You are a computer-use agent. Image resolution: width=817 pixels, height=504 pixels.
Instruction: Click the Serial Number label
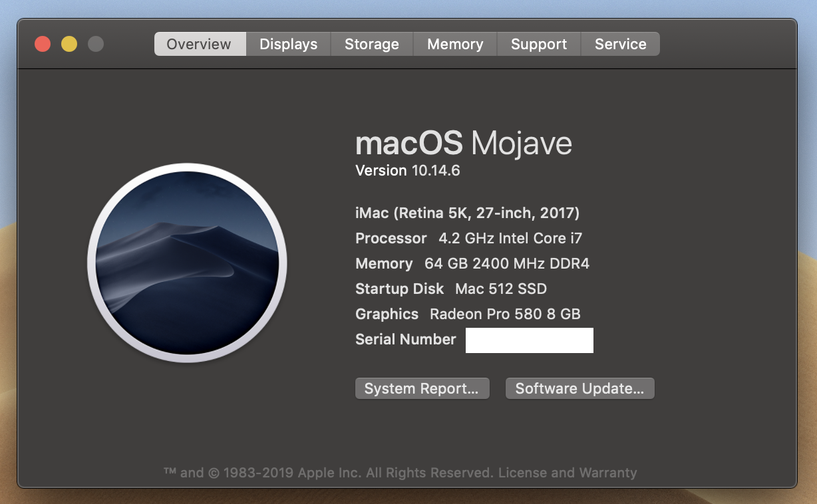point(406,339)
